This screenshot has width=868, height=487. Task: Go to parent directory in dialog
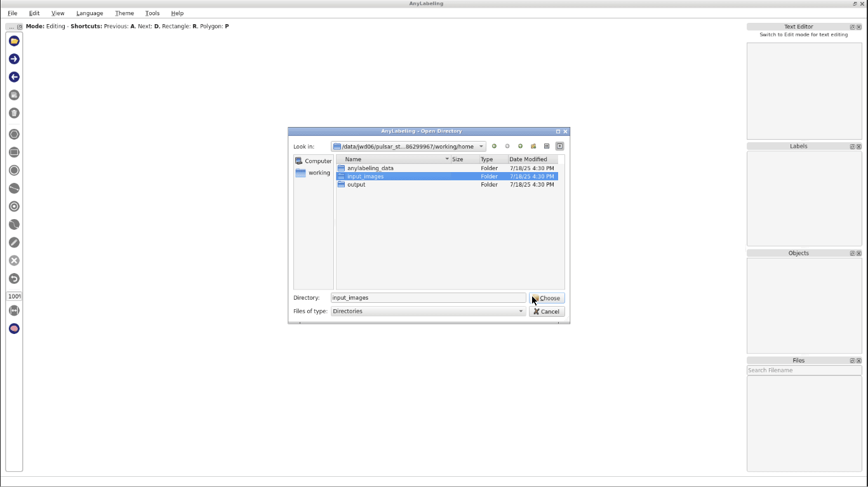(520, 146)
